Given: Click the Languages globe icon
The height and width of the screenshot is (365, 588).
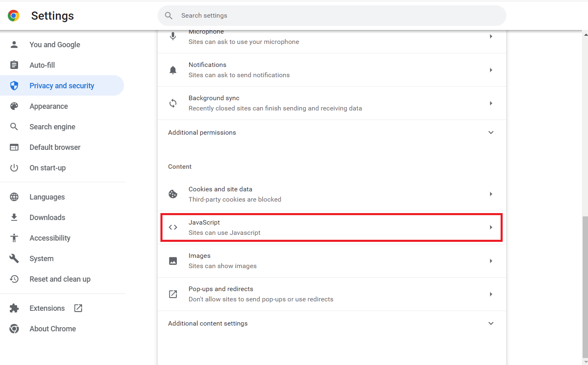Looking at the screenshot, I should (x=14, y=197).
